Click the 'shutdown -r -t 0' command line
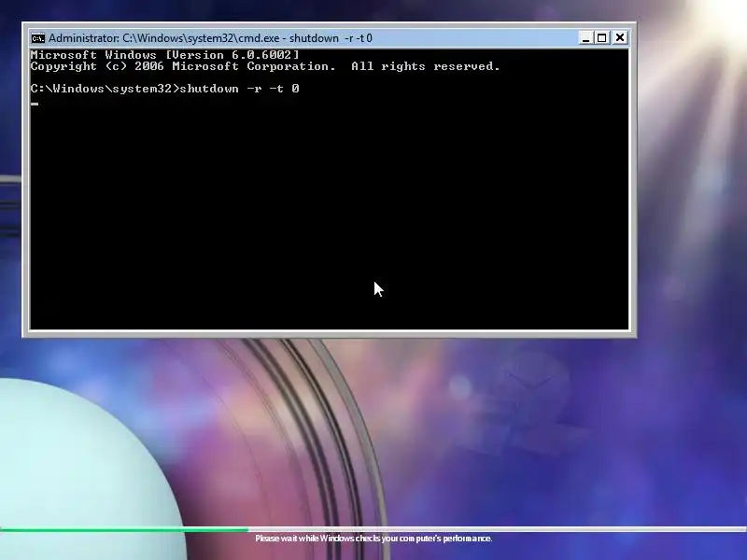747x560 pixels. point(164,89)
